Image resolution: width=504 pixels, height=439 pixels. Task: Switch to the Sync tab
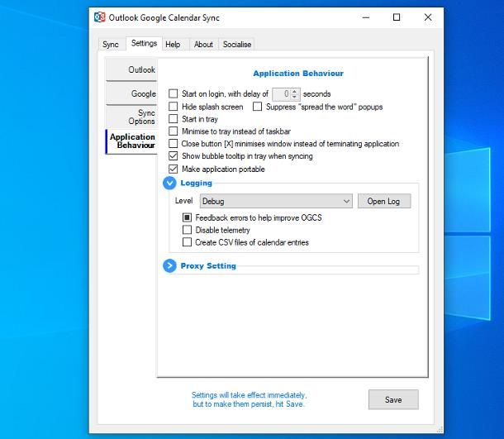point(111,45)
